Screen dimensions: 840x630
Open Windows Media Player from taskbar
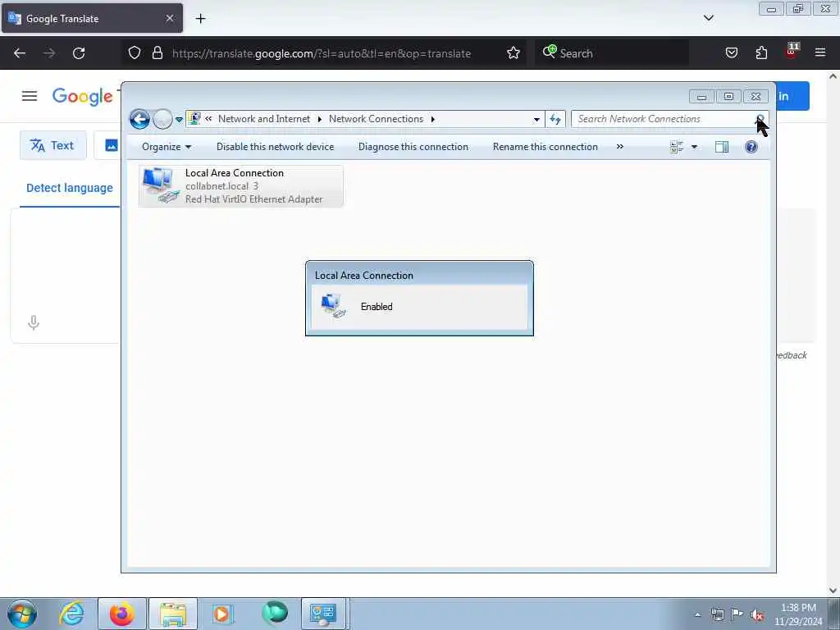pyautogui.click(x=221, y=614)
